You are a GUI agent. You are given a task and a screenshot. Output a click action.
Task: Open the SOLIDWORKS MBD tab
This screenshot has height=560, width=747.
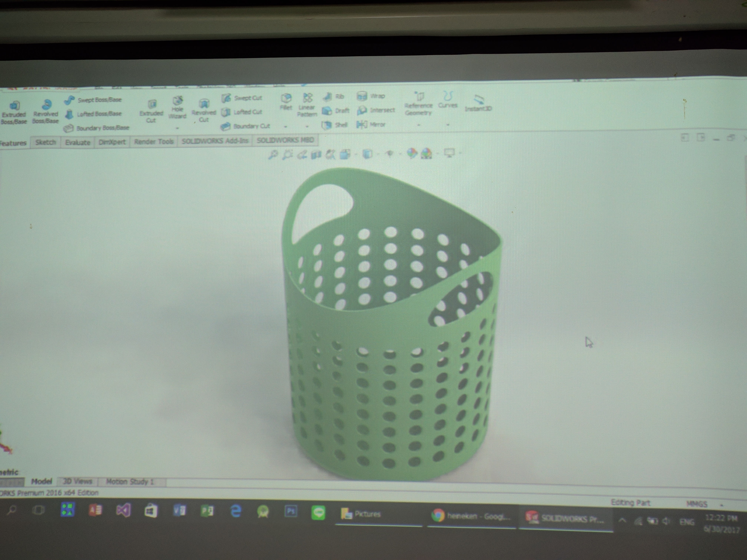285,140
